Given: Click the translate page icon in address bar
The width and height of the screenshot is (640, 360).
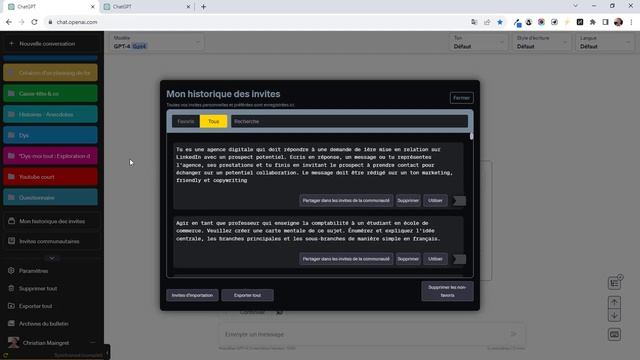Looking at the screenshot, I should click(474, 22).
